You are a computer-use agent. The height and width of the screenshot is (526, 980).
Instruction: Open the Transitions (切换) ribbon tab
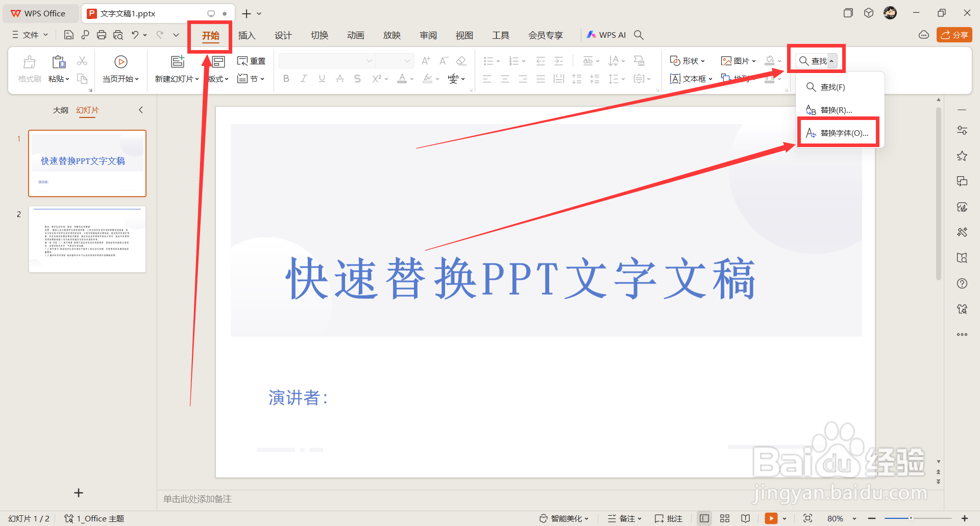coord(320,35)
